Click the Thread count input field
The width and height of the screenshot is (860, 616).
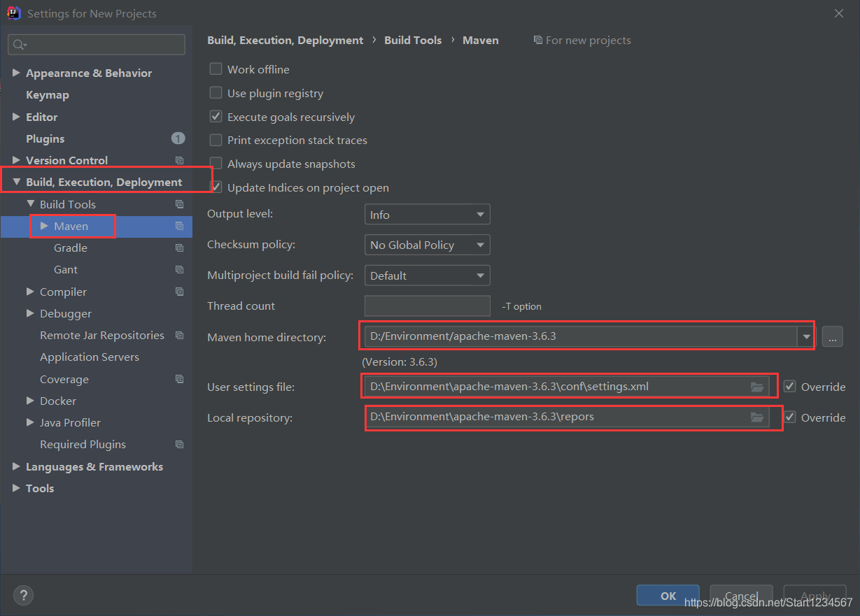click(427, 306)
